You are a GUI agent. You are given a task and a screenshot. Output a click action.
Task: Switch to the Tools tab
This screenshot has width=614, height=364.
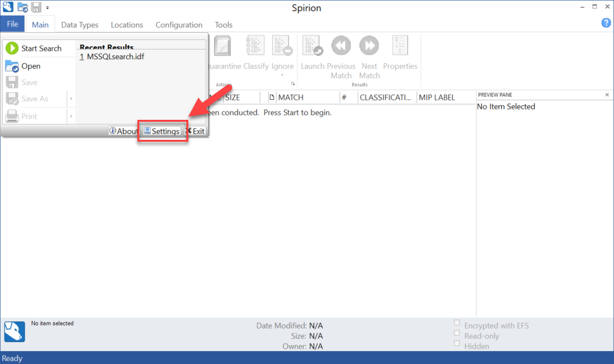coord(224,24)
